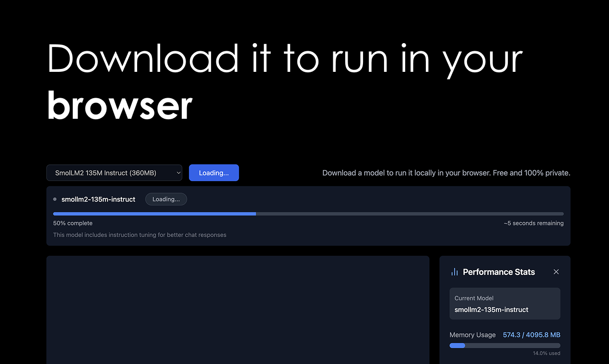Click the 50% complete label
609x364 pixels.
pos(73,223)
